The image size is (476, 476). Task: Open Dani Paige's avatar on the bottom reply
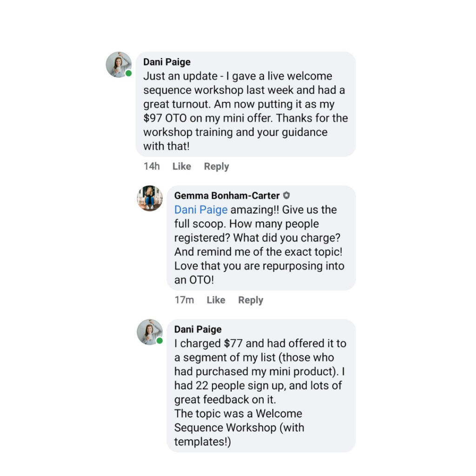(150, 332)
